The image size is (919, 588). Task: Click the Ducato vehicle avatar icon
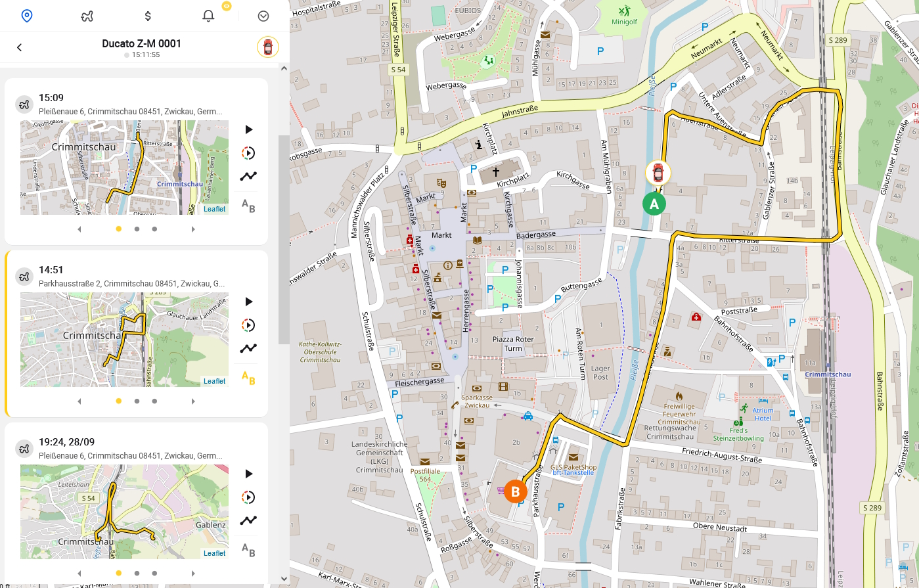[268, 47]
